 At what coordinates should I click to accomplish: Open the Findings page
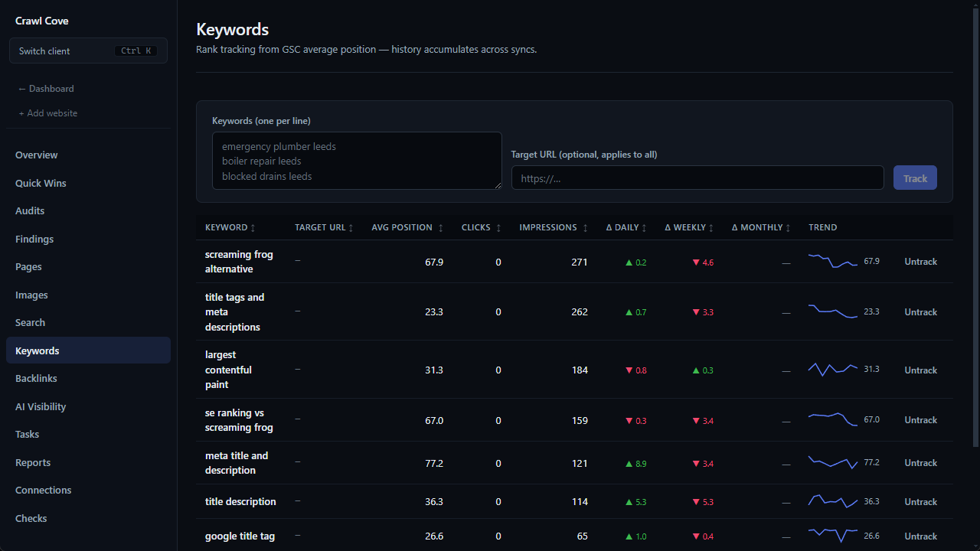tap(88, 239)
